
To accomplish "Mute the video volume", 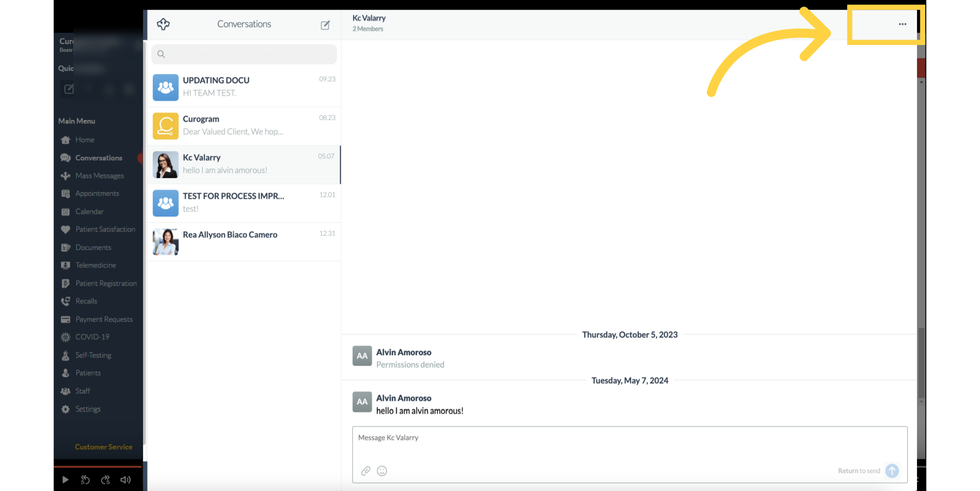I will pos(125,480).
